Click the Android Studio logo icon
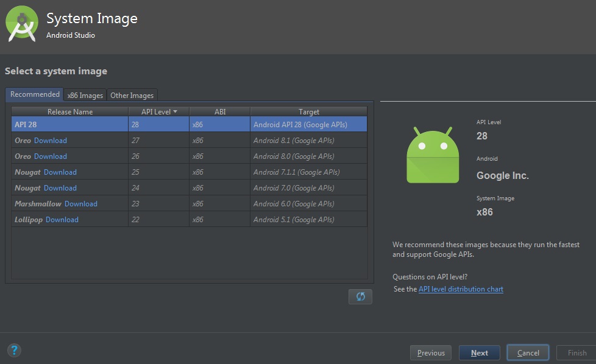 point(23,24)
